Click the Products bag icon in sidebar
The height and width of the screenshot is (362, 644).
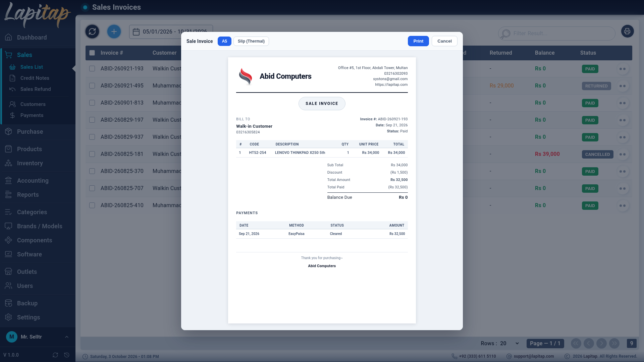pos(9,149)
